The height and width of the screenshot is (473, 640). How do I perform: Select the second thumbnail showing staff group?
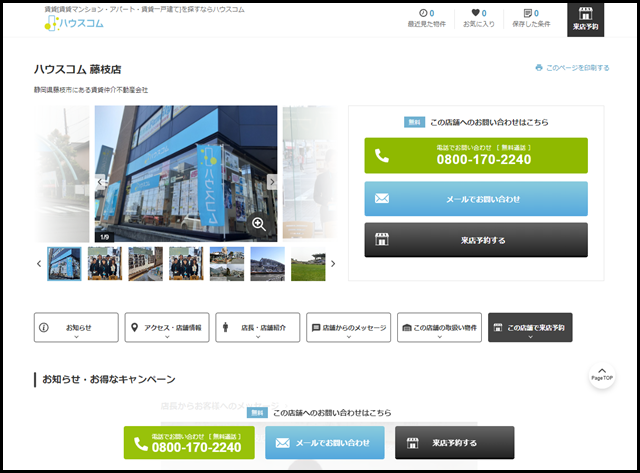pos(105,264)
